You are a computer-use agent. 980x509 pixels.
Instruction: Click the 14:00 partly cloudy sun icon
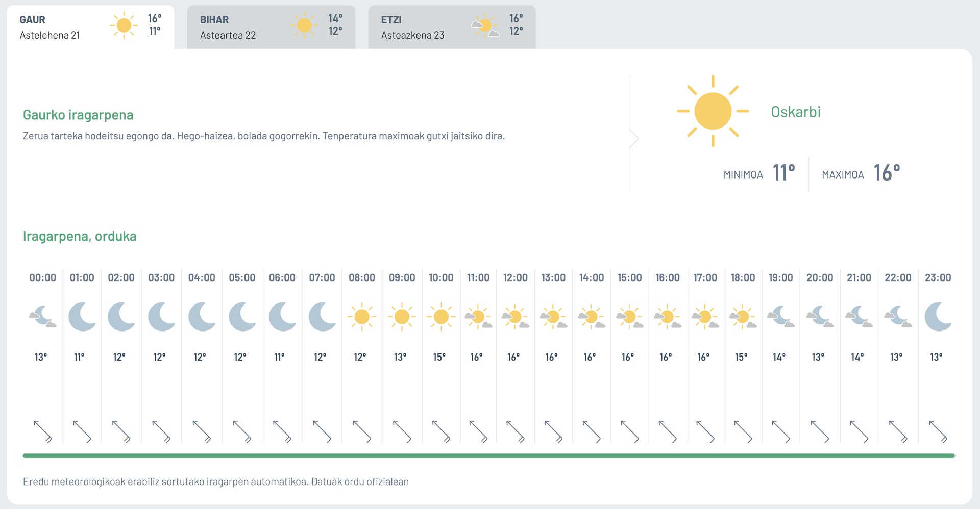(x=592, y=317)
